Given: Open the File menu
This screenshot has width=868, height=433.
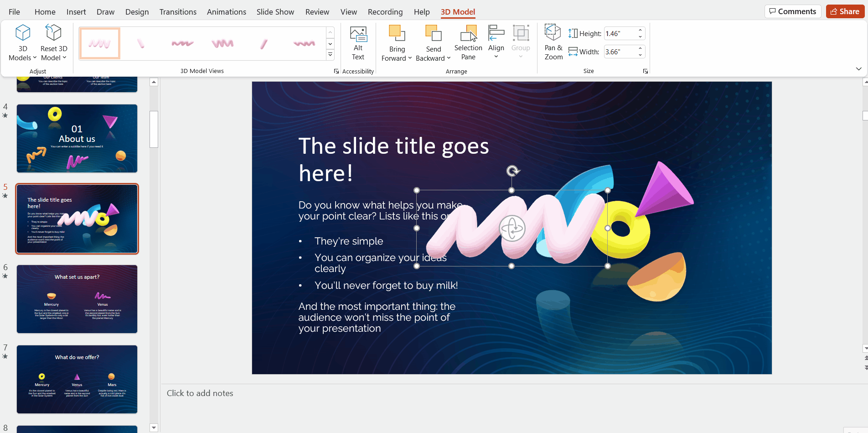Looking at the screenshot, I should coord(14,12).
